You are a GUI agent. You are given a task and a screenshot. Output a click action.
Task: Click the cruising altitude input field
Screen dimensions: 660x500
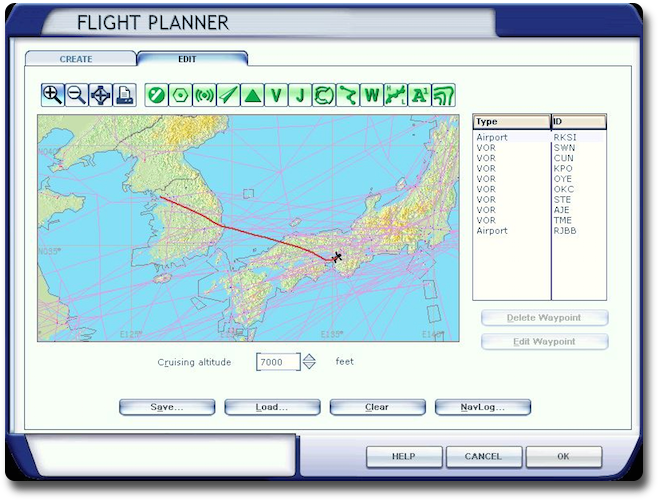coord(278,362)
